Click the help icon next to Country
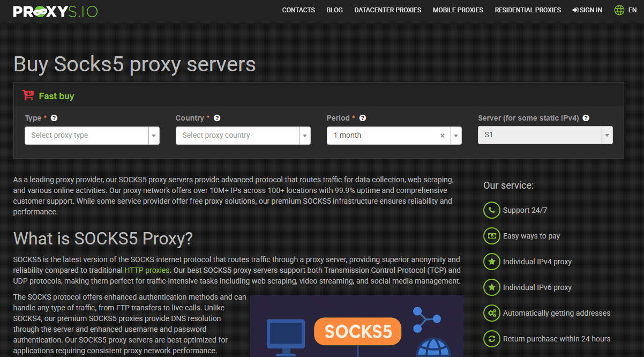644x357 pixels. pyautogui.click(x=217, y=118)
